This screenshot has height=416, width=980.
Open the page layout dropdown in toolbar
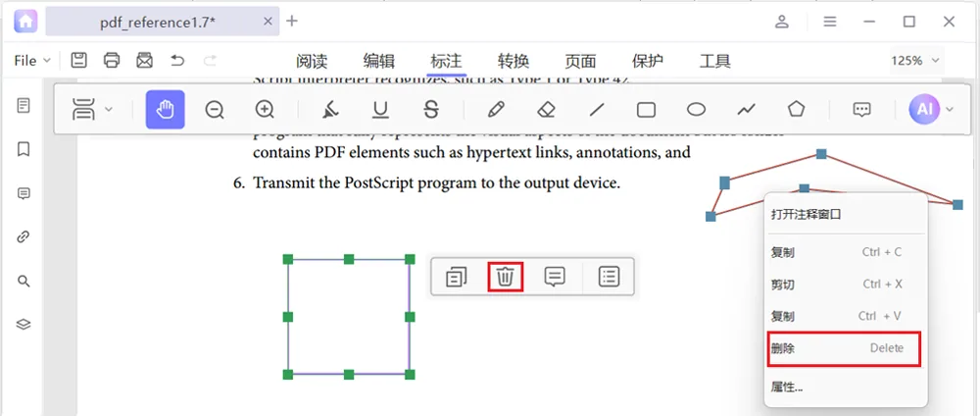(92, 109)
